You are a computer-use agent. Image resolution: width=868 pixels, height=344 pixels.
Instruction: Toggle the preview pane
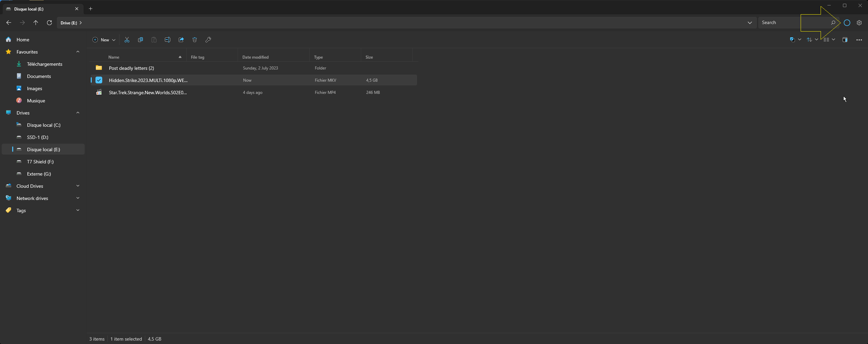[845, 40]
